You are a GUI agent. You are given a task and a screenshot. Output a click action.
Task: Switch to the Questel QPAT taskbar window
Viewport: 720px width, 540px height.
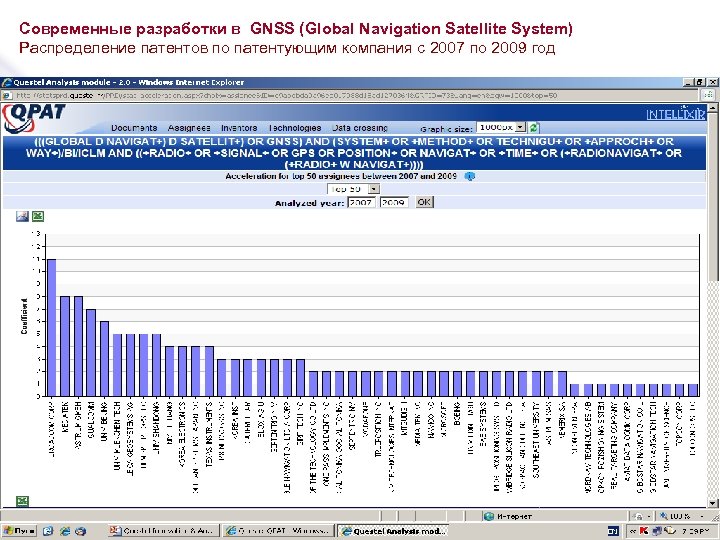click(278, 531)
